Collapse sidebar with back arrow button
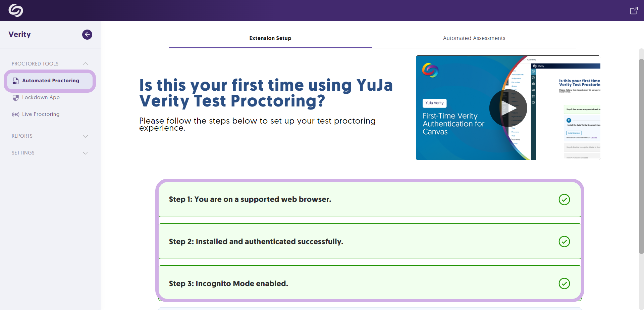The height and width of the screenshot is (310, 644). (87, 34)
